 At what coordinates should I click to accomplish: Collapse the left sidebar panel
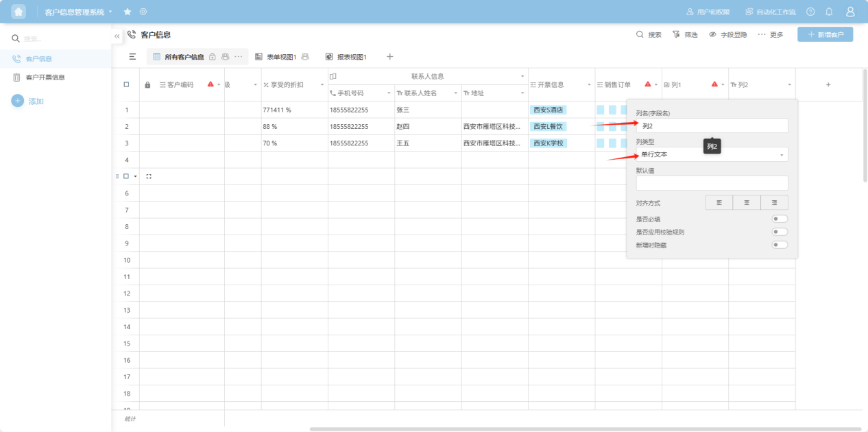(117, 35)
